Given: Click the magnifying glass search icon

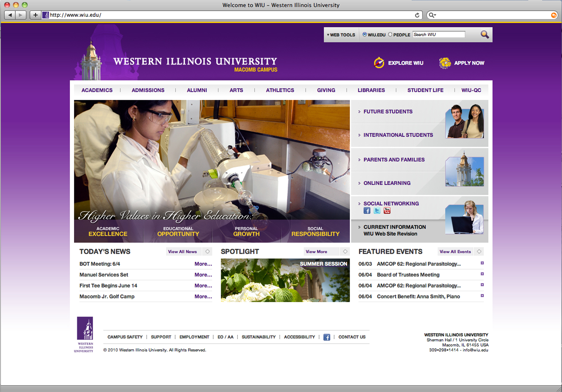Looking at the screenshot, I should (485, 35).
